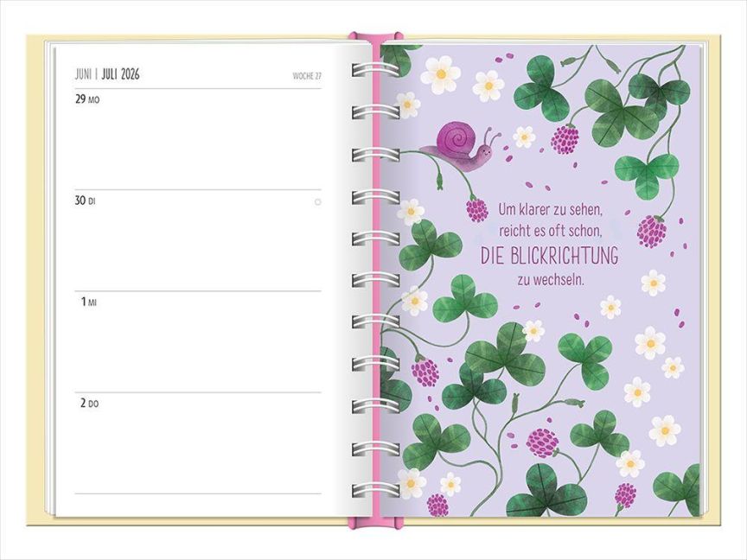Click the 'Um klarer zu sehen' line

click(551, 208)
